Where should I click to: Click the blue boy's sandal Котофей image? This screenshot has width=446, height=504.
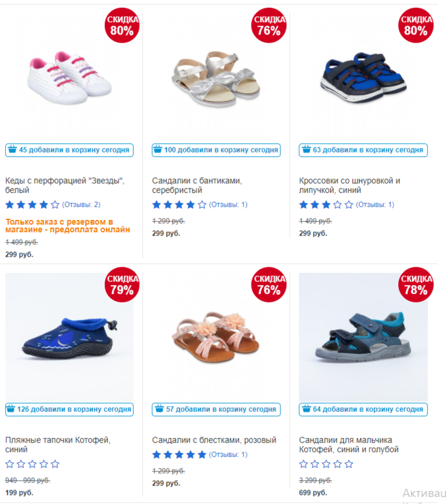click(x=363, y=337)
